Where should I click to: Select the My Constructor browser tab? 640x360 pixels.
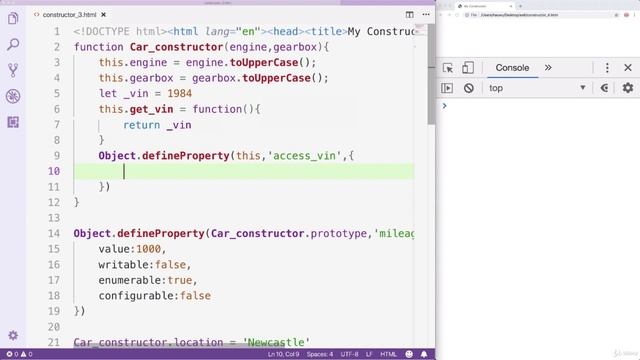pos(484,6)
